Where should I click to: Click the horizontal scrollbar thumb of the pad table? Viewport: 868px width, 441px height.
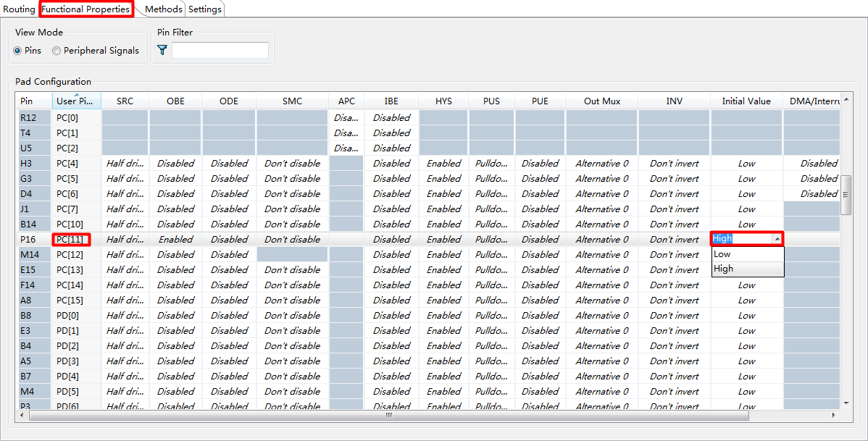[388, 415]
